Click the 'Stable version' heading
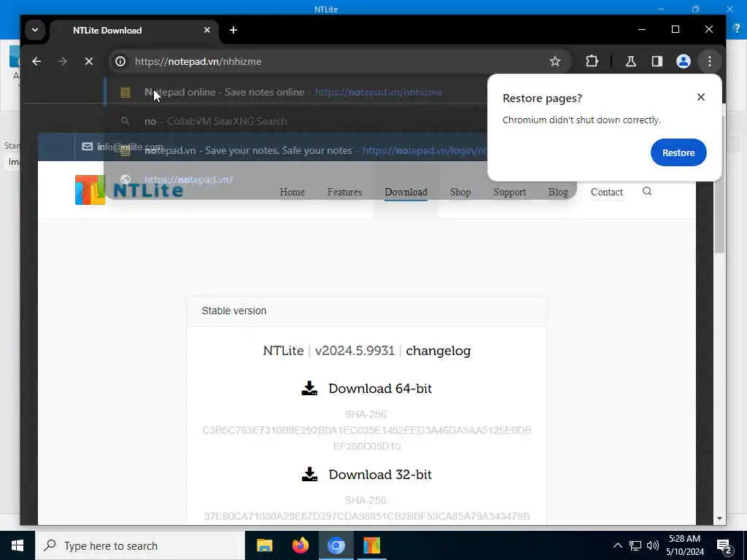This screenshot has height=560, width=747. coord(234,311)
